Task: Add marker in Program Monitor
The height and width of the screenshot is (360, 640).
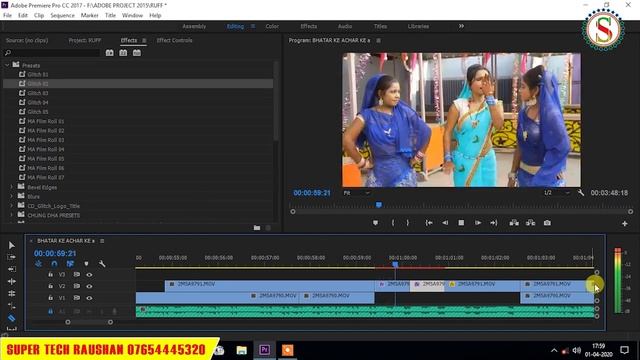Action: coord(375,223)
